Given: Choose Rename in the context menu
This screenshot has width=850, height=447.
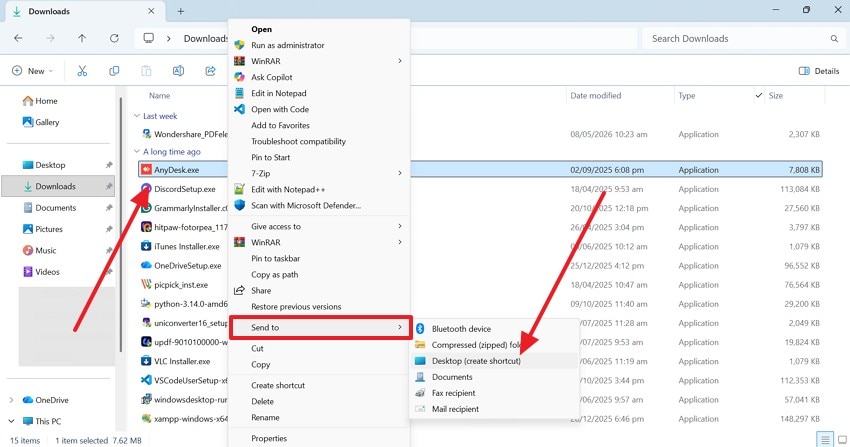Looking at the screenshot, I should pos(319,418).
